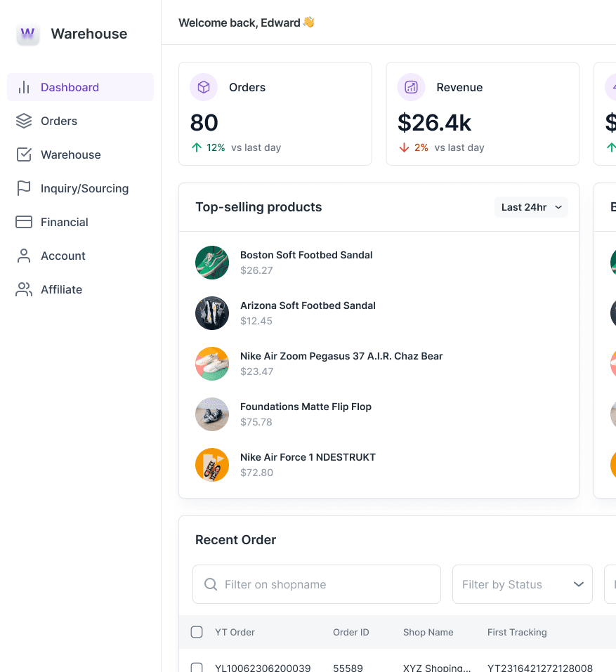616x672 pixels.
Task: Click the Warehouse brand title
Action: [x=89, y=34]
